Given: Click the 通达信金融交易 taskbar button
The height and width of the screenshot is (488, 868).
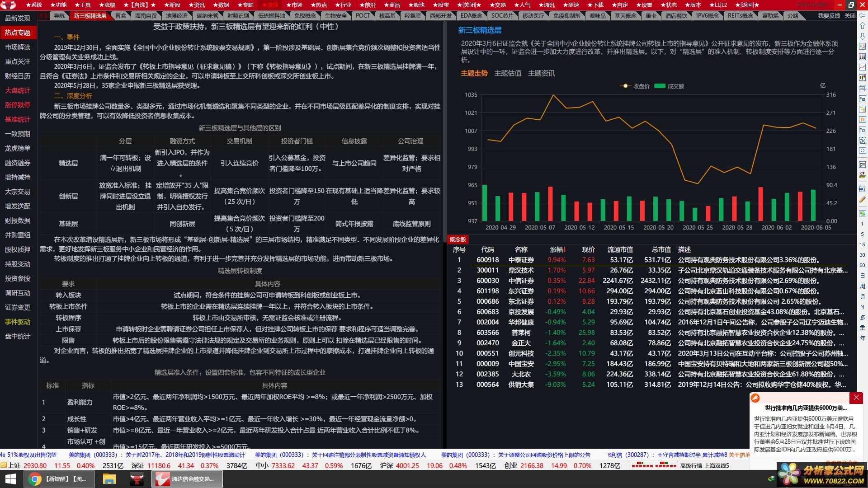Looking at the screenshot, I should (187, 479).
